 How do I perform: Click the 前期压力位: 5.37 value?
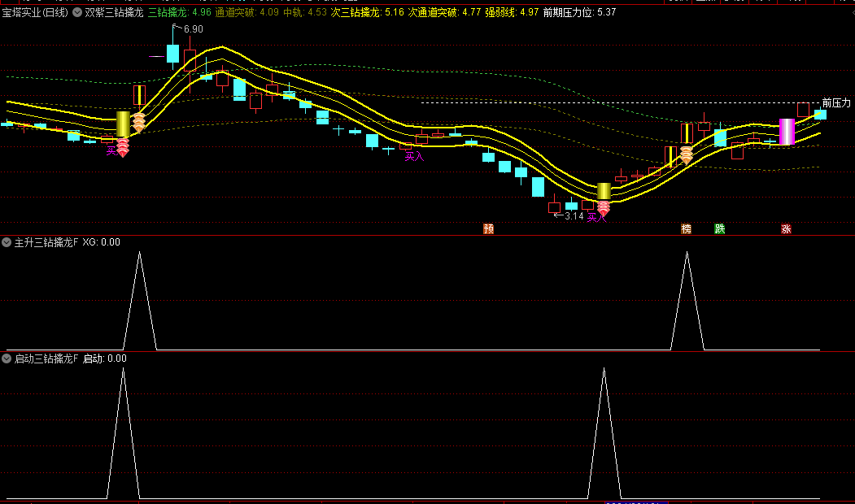click(x=580, y=12)
